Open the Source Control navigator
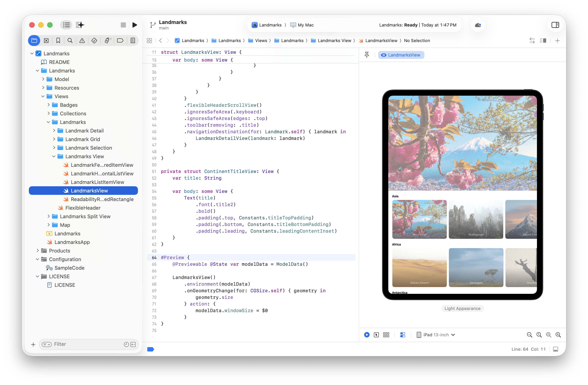588x385 pixels. pyautogui.click(x=46, y=40)
